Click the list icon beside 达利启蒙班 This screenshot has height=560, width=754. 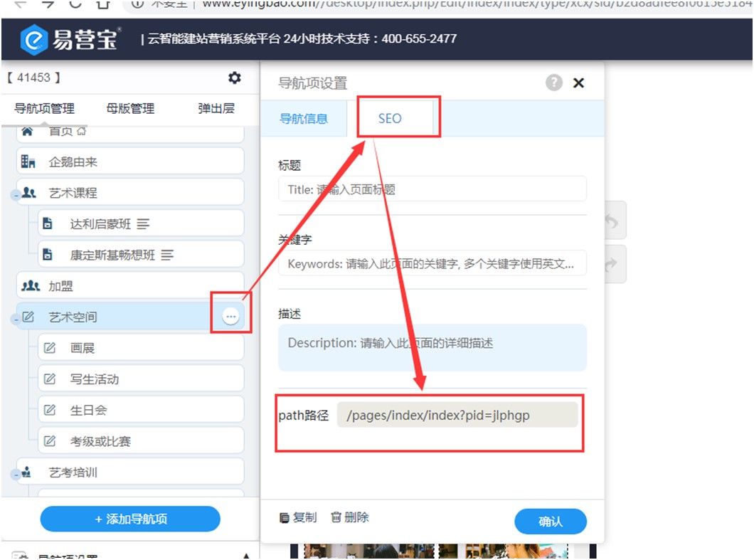pos(143,224)
